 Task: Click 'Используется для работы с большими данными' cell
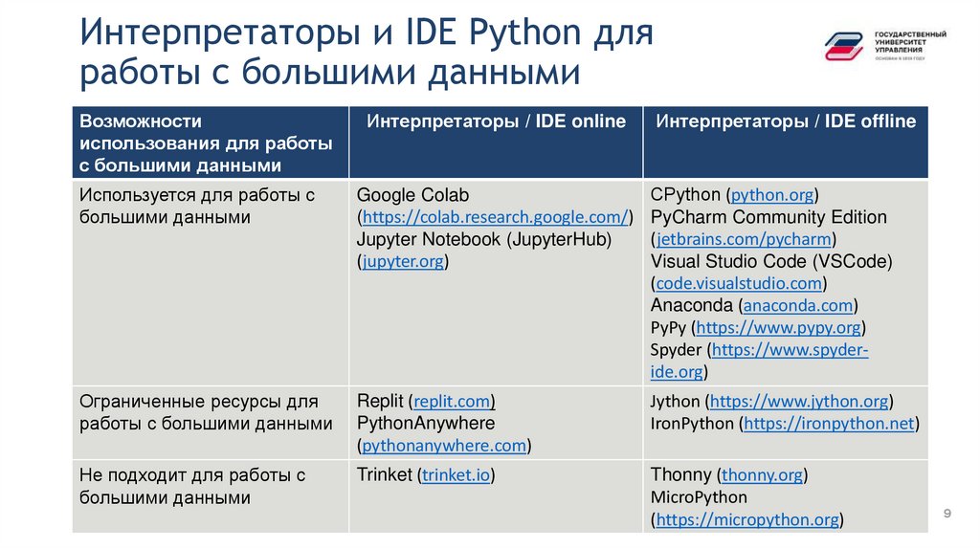[x=211, y=282]
